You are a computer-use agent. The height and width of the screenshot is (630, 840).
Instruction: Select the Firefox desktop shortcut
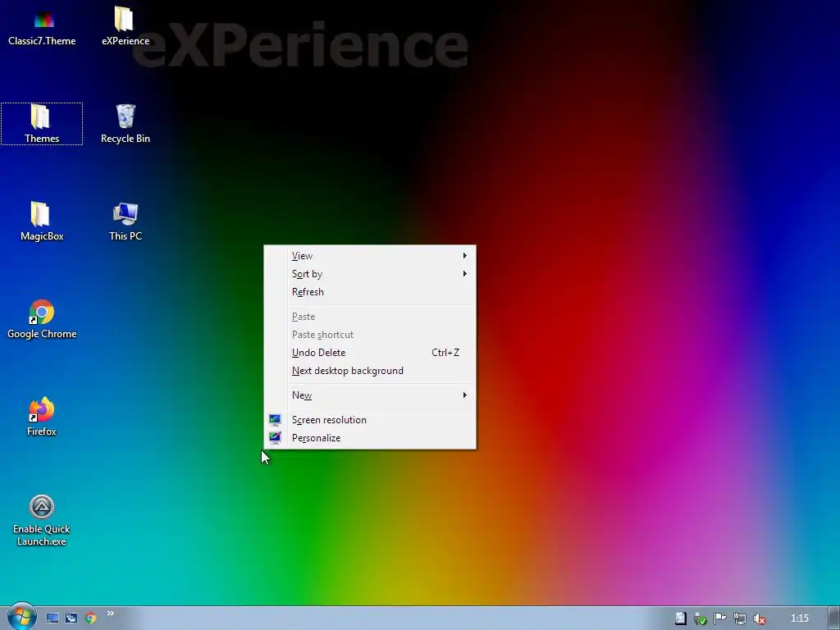point(42,417)
